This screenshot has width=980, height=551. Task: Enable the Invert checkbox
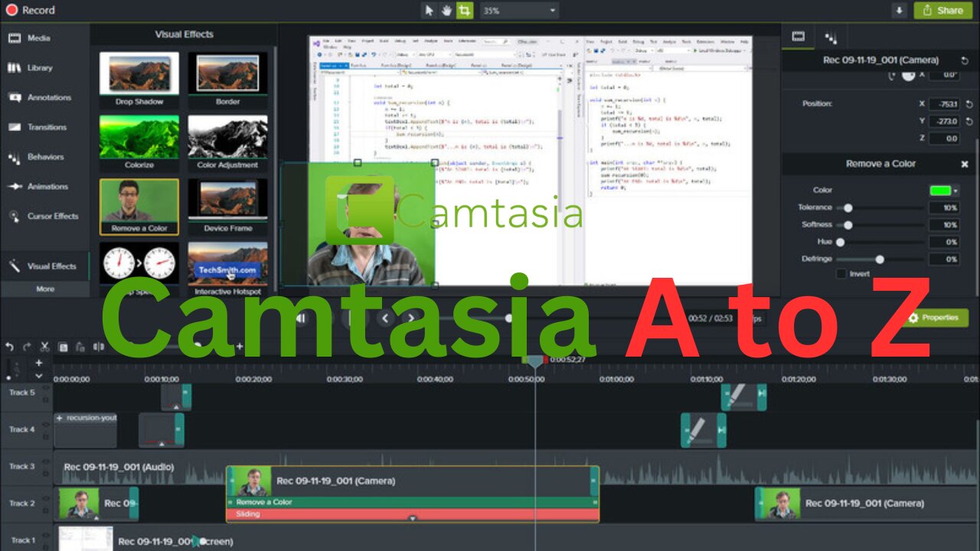pyautogui.click(x=841, y=273)
